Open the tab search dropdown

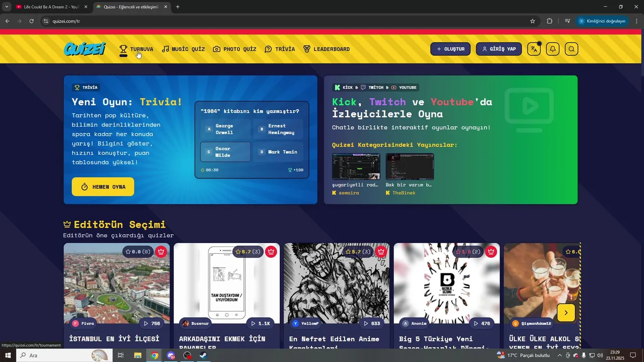(7, 7)
